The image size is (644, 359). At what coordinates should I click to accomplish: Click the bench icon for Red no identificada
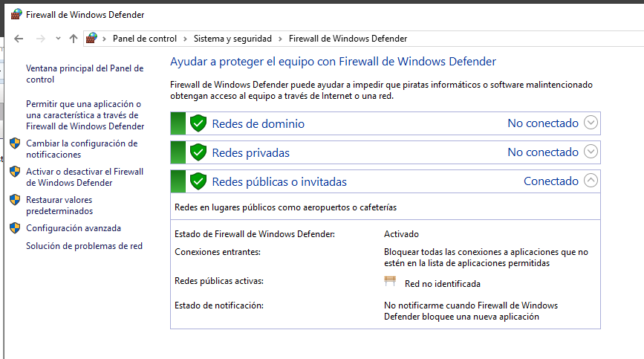pos(390,282)
